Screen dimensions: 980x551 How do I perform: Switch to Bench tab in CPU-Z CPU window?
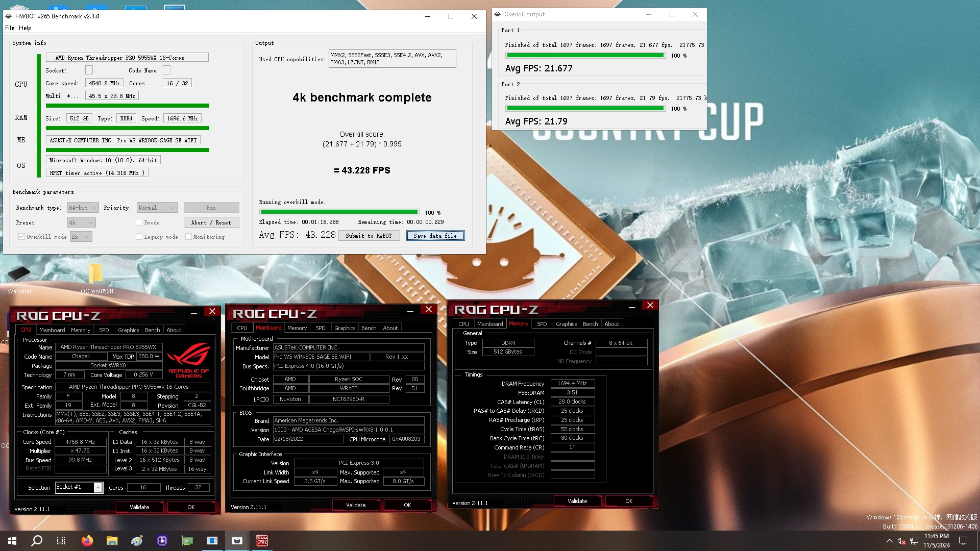point(153,330)
